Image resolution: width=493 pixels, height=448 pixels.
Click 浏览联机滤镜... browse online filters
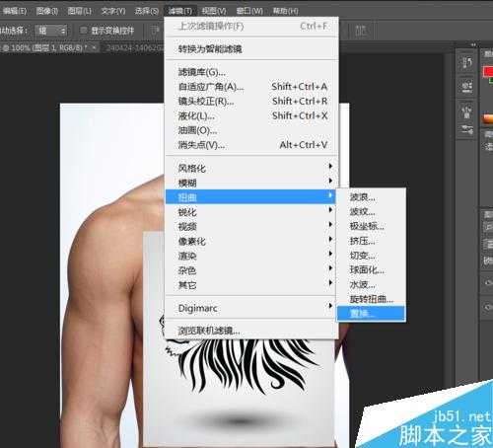point(251,331)
